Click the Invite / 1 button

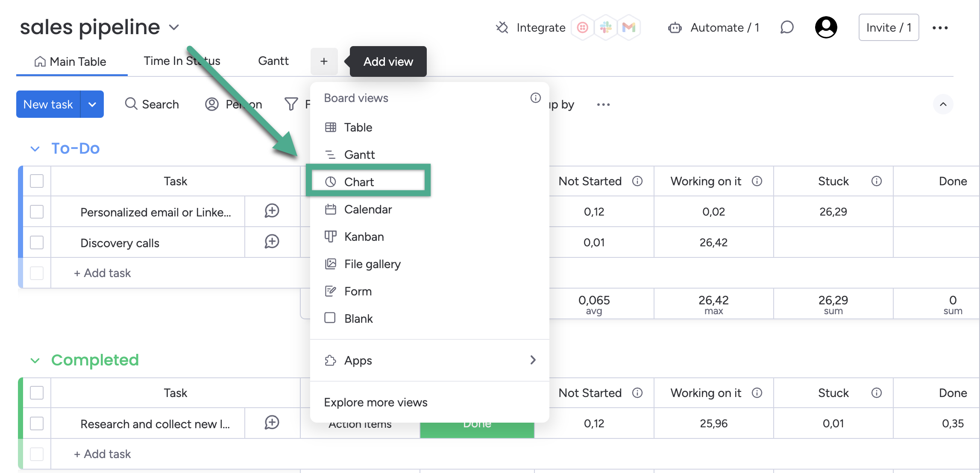[889, 28]
